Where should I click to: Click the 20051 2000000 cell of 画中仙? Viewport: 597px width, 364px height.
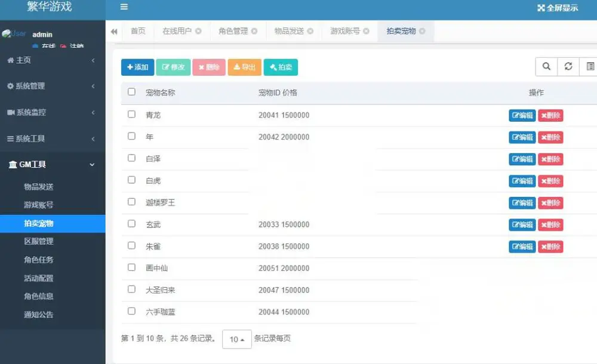coord(284,269)
